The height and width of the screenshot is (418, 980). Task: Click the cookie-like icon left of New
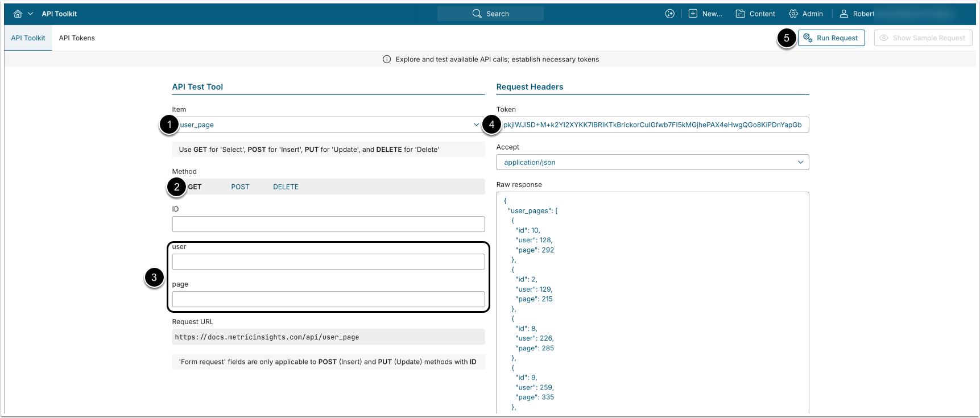[670, 14]
